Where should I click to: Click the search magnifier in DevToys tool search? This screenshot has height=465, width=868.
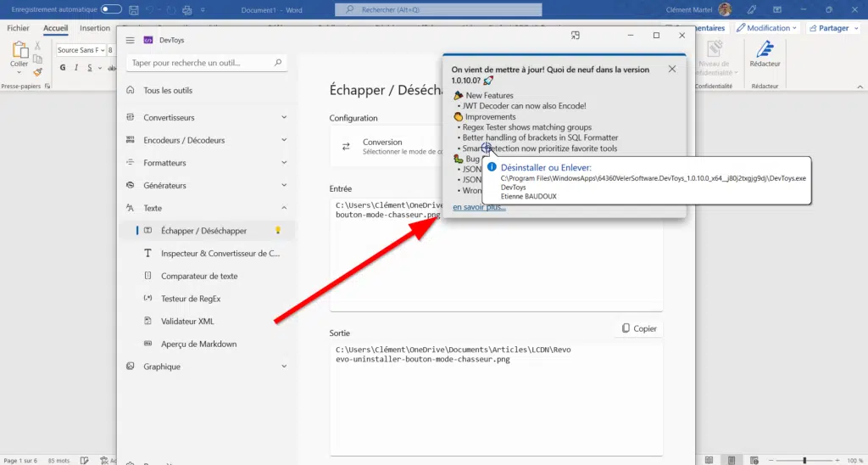pyautogui.click(x=278, y=63)
